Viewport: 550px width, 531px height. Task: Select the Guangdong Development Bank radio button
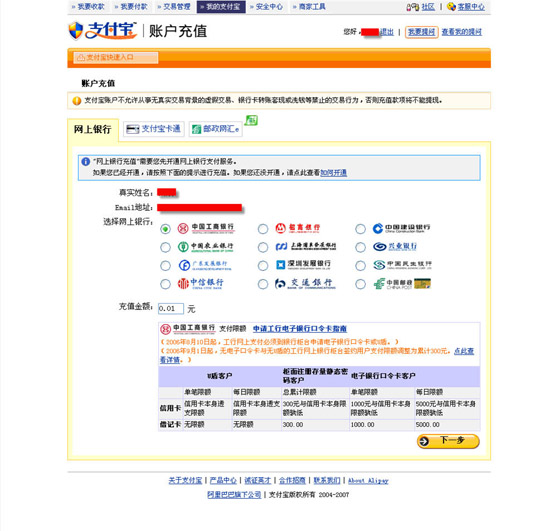(165, 266)
